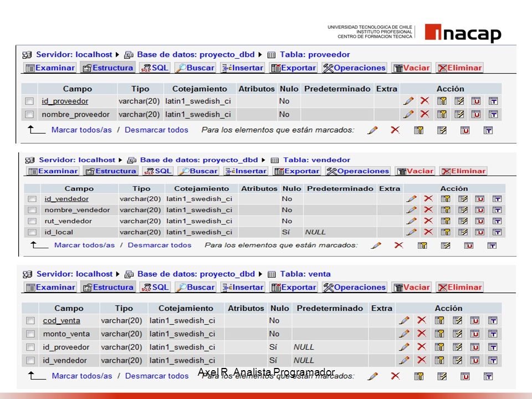Delete id_vendedor in venta table with X icon
The image size is (532, 399).
(x=421, y=360)
